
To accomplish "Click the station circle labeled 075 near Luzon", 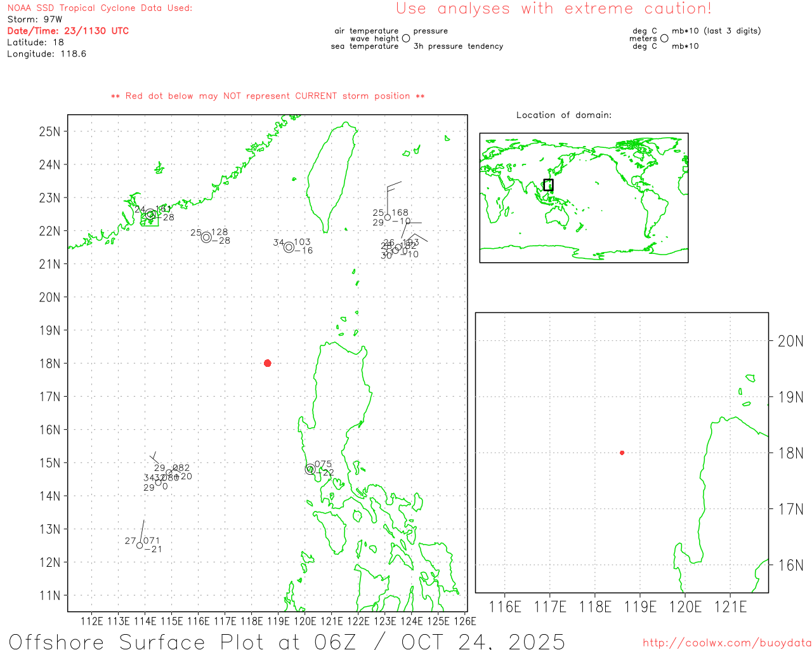I will pos(310,470).
